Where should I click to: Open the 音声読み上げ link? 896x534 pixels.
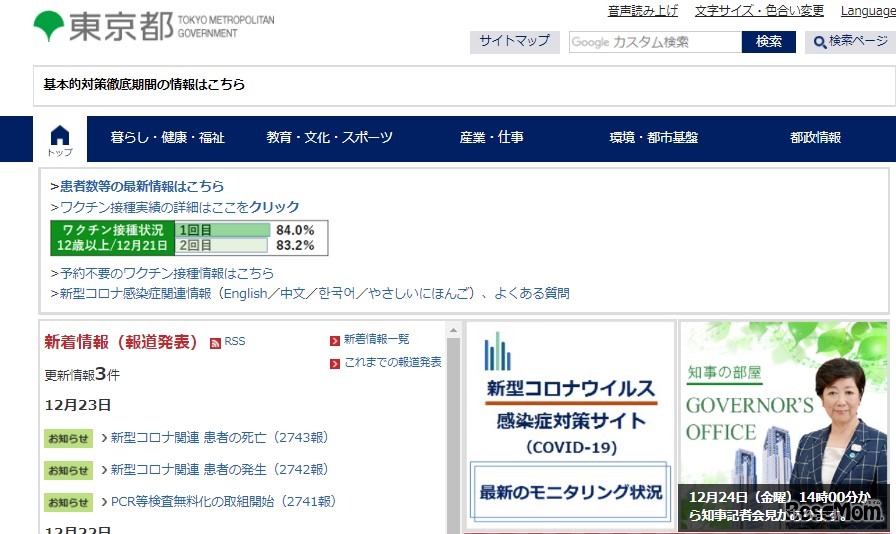[642, 11]
